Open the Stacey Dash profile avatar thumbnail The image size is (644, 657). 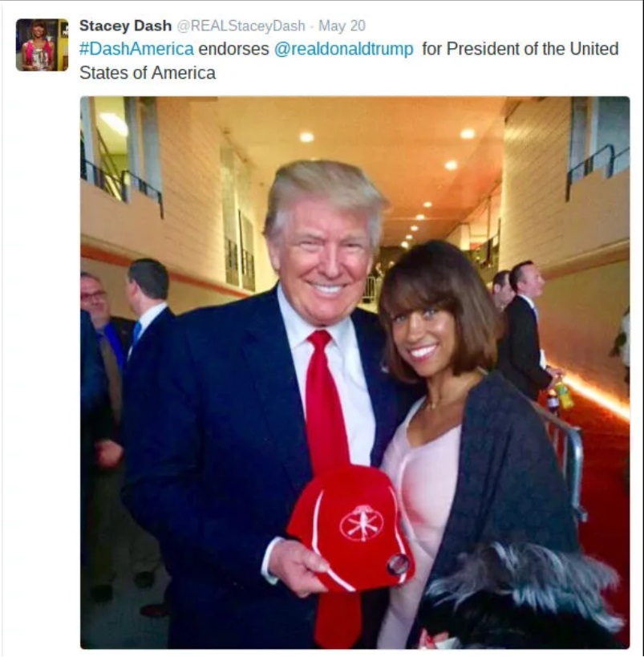pyautogui.click(x=42, y=45)
